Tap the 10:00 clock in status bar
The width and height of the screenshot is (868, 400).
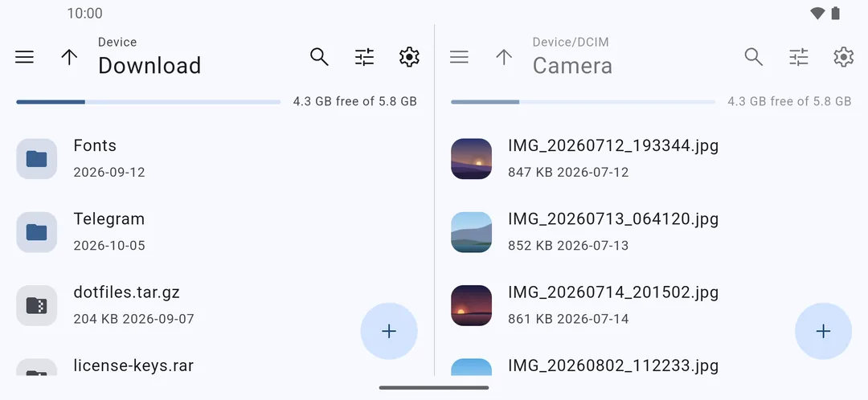click(x=84, y=14)
